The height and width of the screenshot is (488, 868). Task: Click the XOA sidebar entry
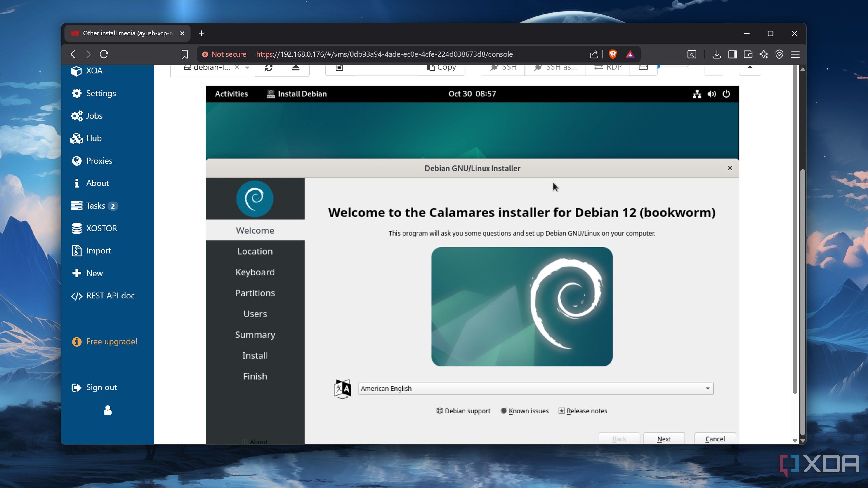pyautogui.click(x=87, y=71)
